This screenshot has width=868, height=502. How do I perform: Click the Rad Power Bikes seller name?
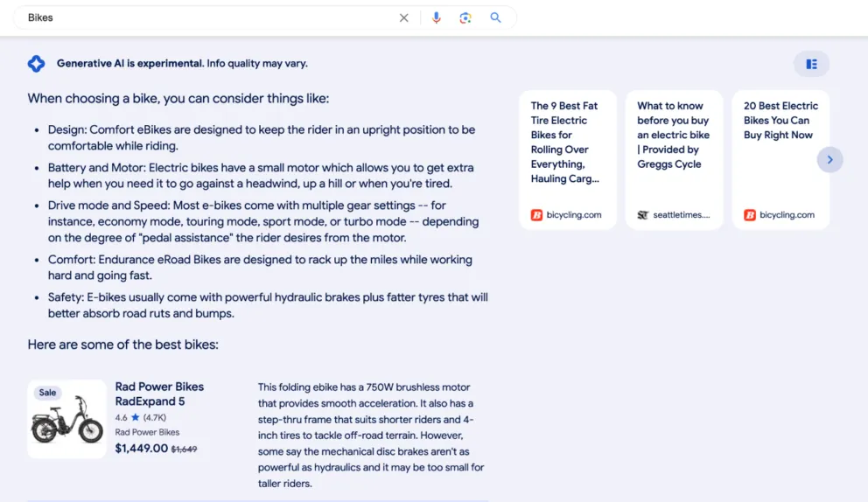[x=147, y=432]
